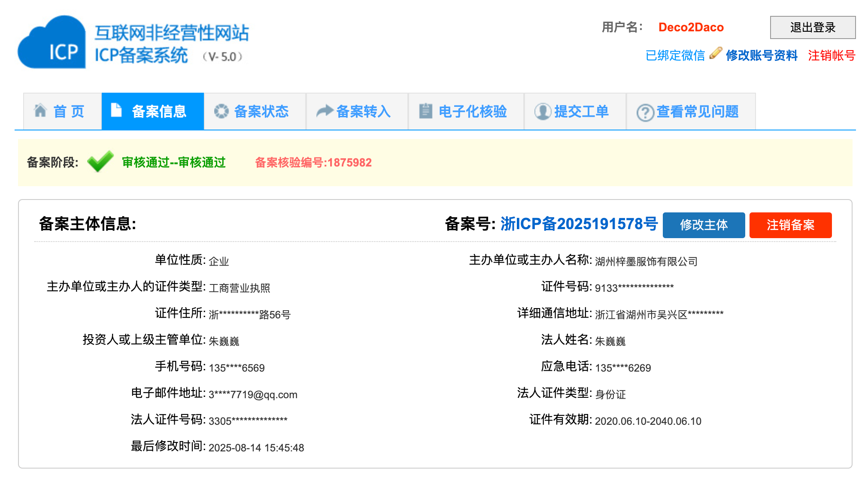Click the 修改主体 blue button

coord(704,225)
